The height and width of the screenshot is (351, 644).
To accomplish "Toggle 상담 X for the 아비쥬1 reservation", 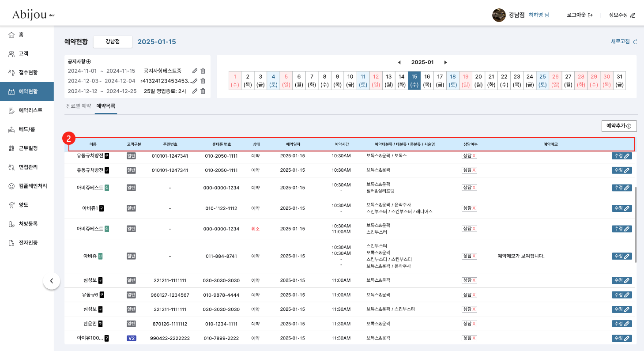I will pos(469,208).
